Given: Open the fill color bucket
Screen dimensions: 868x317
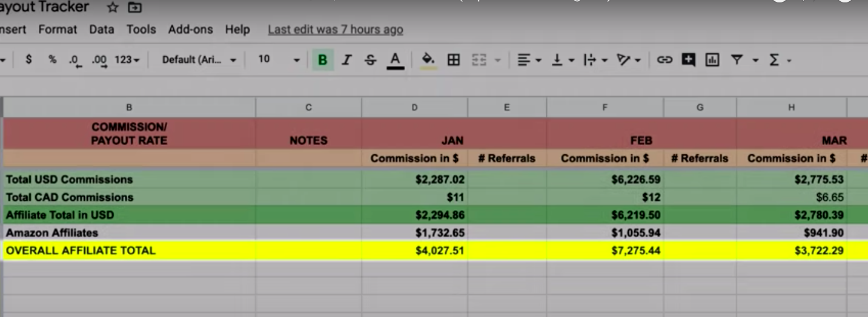Looking at the screenshot, I should (x=428, y=60).
